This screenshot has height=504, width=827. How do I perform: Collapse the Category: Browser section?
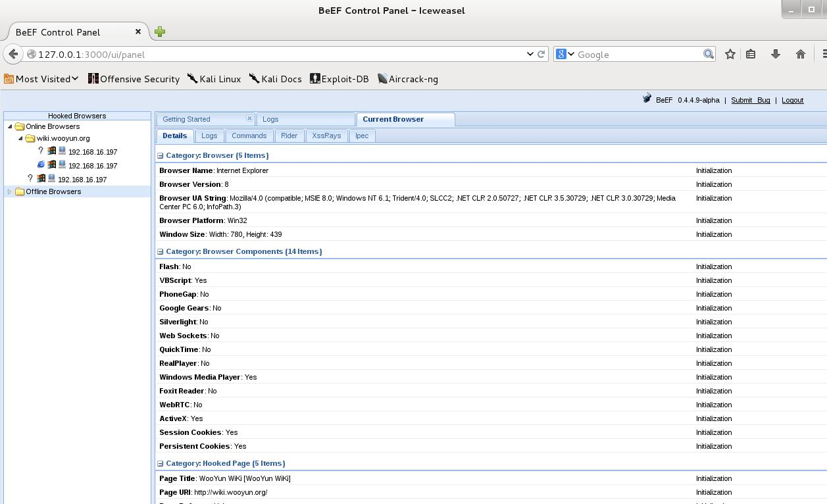coord(160,156)
